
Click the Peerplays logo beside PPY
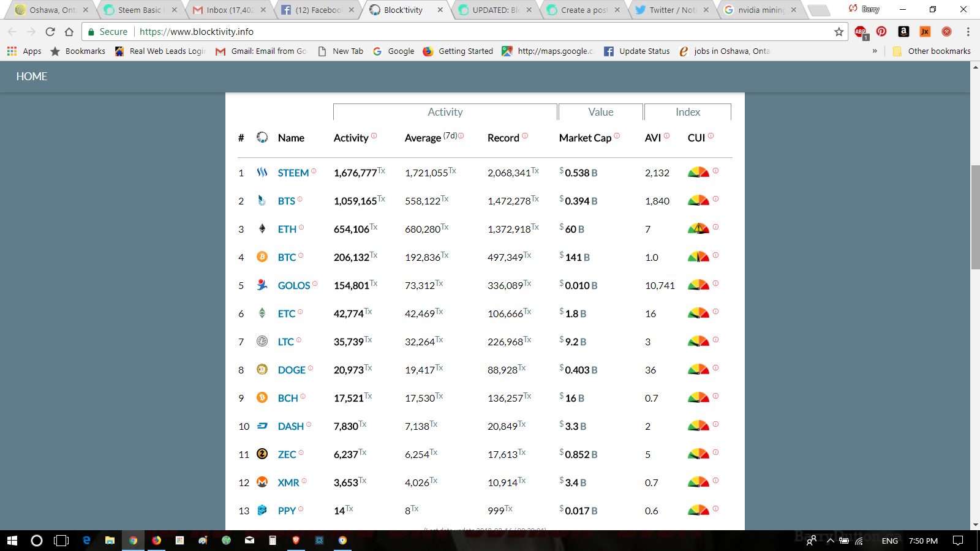(262, 510)
